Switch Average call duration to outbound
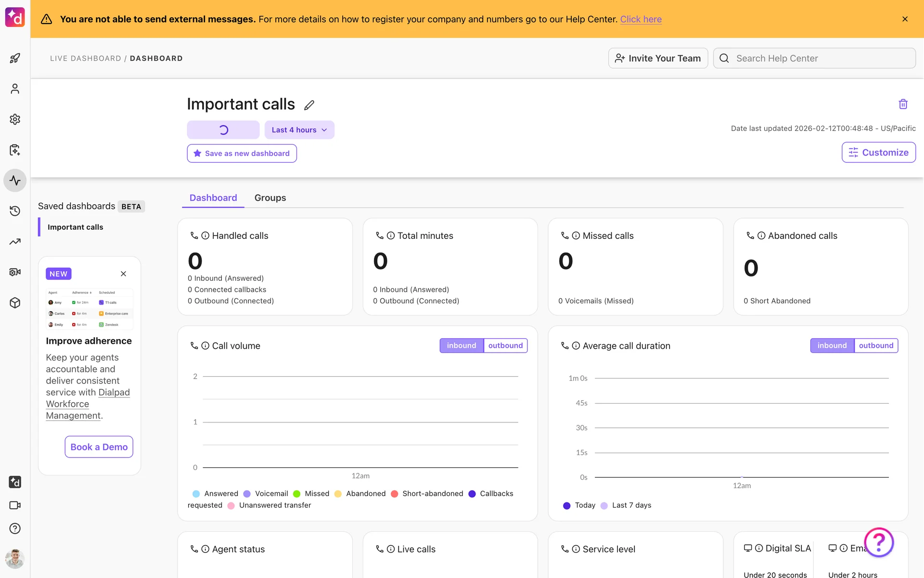 coord(876,345)
